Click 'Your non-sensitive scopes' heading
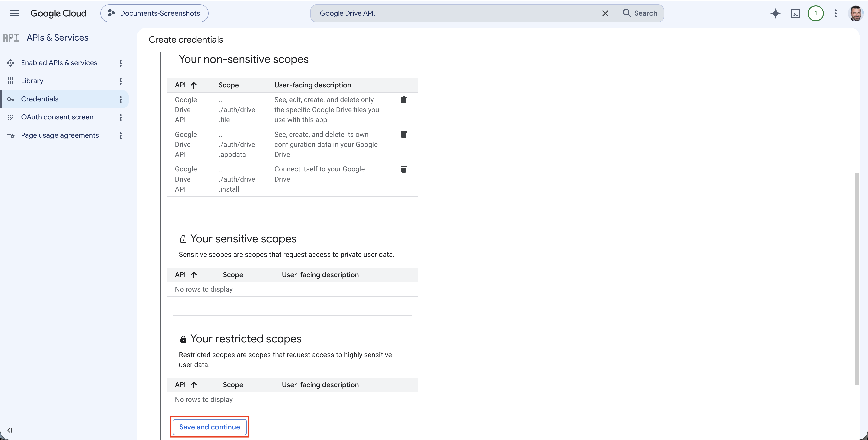 pos(244,59)
